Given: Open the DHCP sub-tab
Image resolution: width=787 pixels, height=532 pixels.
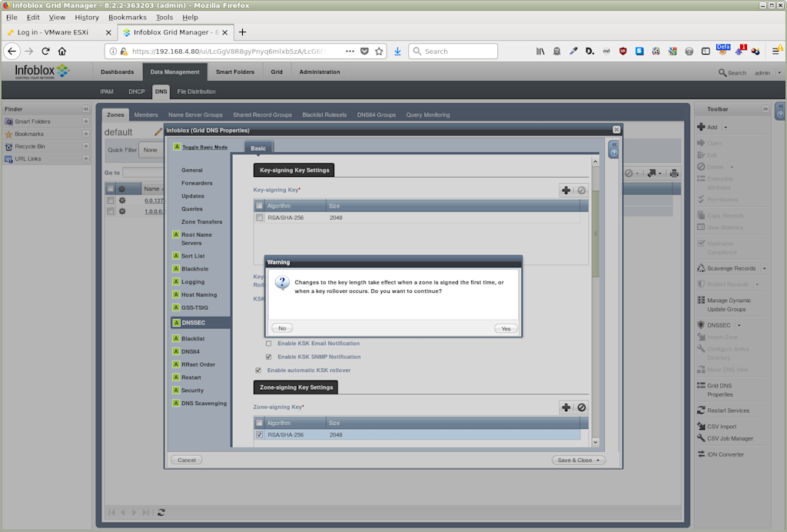Looking at the screenshot, I should 137,91.
